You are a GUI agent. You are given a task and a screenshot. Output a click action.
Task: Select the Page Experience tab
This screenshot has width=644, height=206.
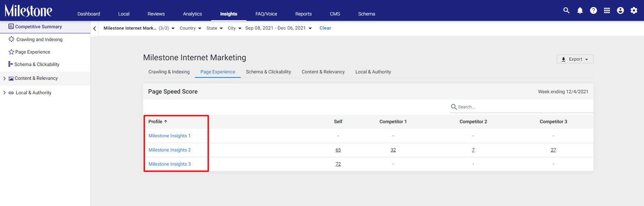point(218,72)
